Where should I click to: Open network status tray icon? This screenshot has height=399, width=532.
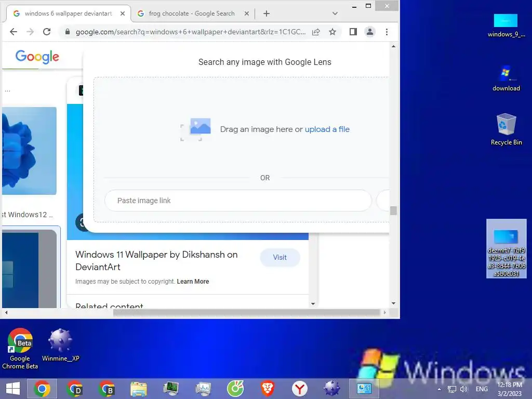[x=452, y=389]
